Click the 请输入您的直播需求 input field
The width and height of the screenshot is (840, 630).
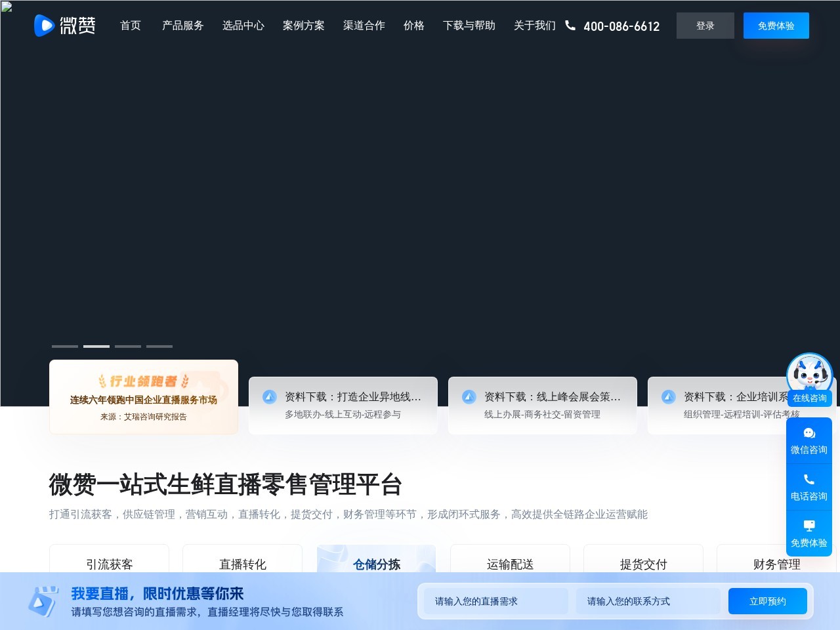coord(497,600)
